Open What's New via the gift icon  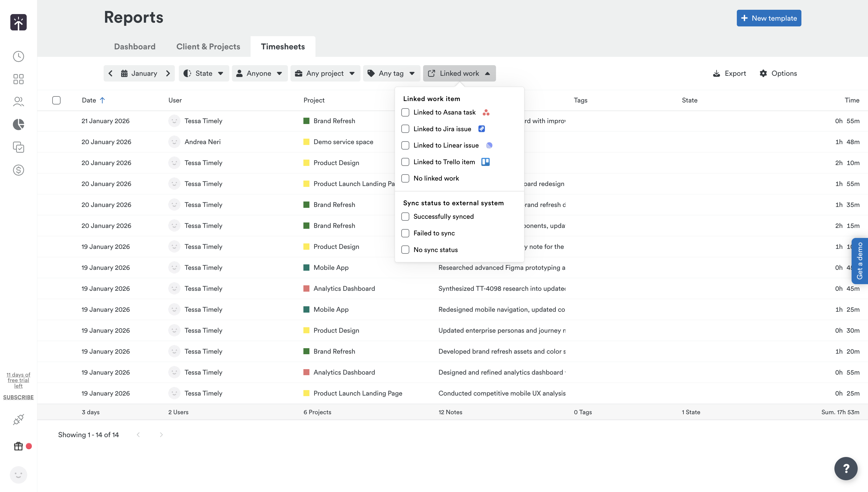pyautogui.click(x=18, y=446)
